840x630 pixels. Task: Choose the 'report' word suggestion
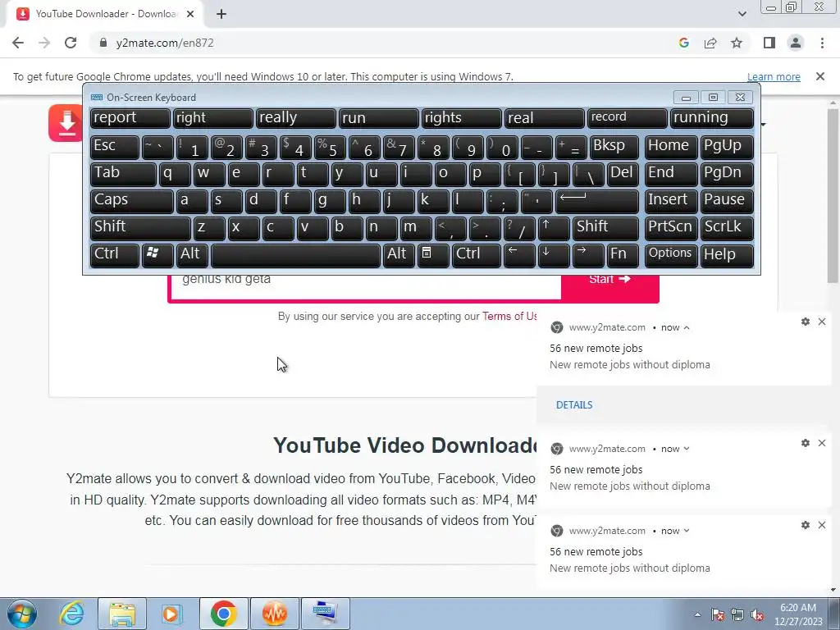coord(130,118)
